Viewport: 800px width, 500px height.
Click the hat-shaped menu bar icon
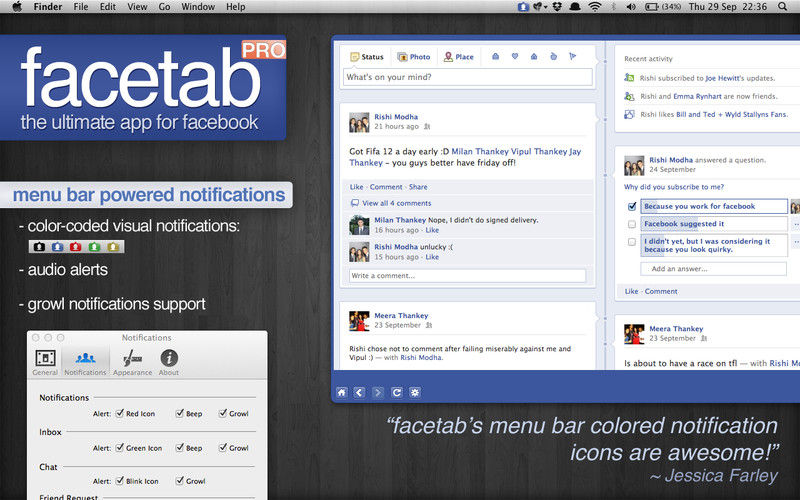tap(576, 7)
